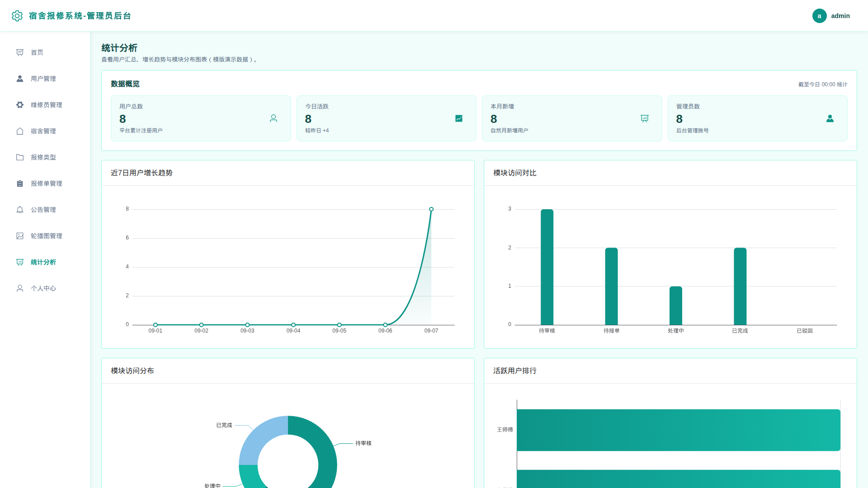Click the person icon in 管理员数 card
Image resolution: width=868 pixels, height=488 pixels.
point(830,118)
